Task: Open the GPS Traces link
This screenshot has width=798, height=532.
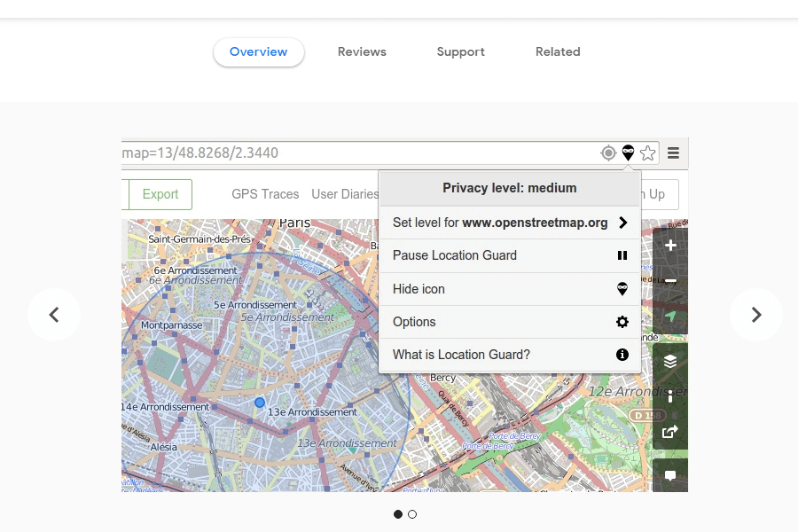Action: (265, 194)
